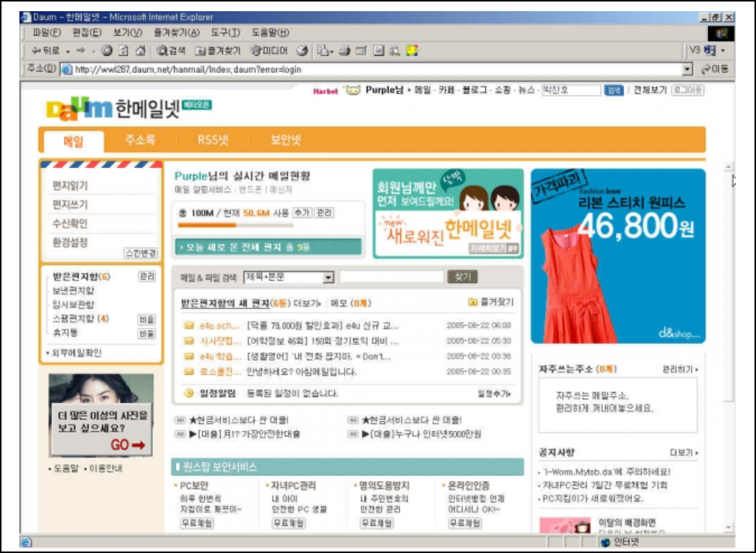Click the mail and file search input field
This screenshot has height=553, width=756.
[391, 277]
